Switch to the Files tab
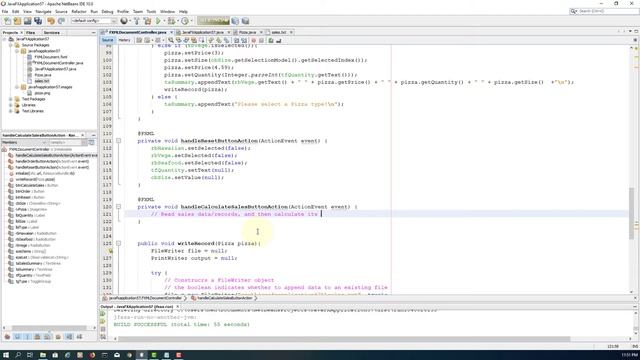The height and width of the screenshot is (360, 640). tap(31, 32)
